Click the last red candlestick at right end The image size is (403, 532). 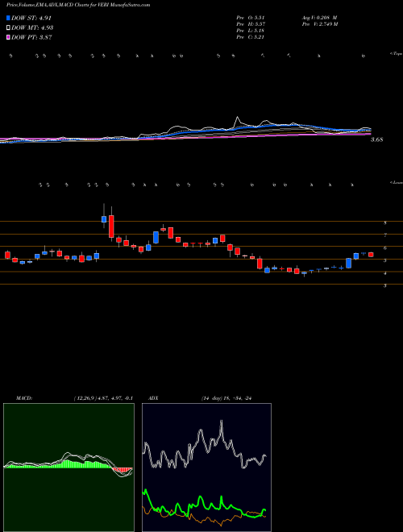click(x=371, y=255)
